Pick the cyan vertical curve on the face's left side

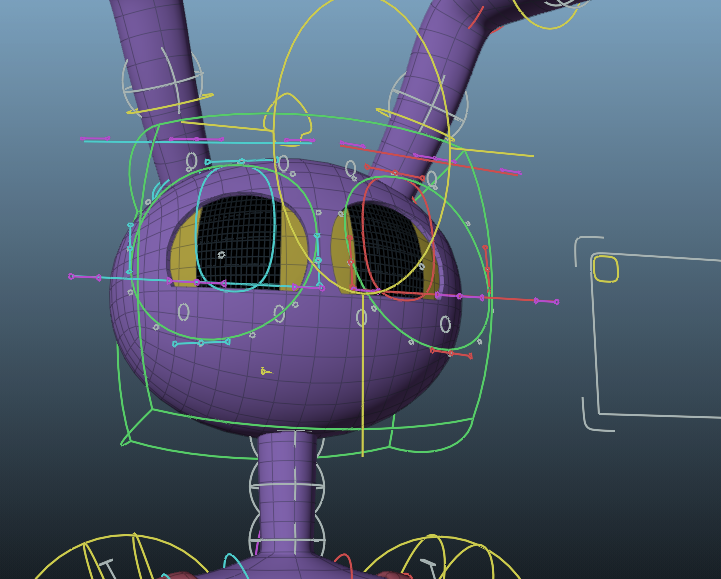[x=130, y=248]
